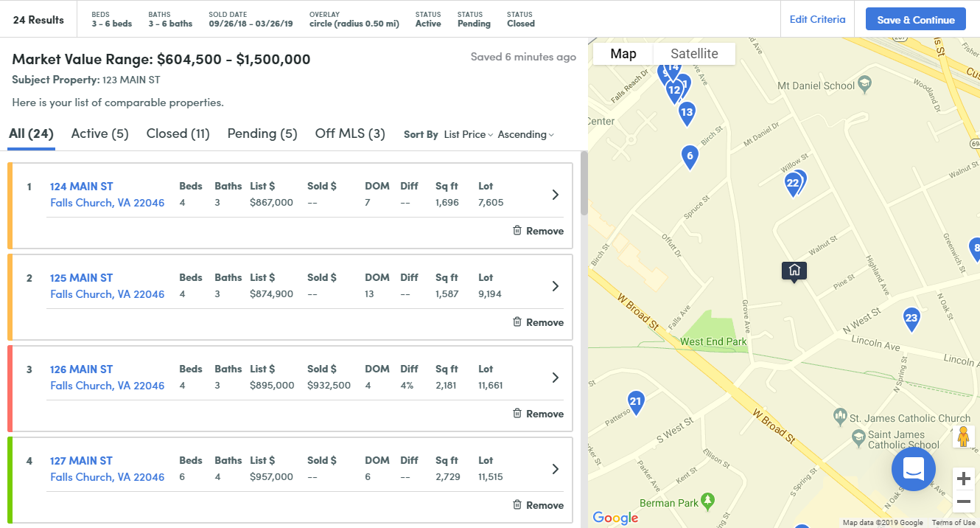Click map pin number 23
Screen dimensions: 980x528
click(911, 319)
